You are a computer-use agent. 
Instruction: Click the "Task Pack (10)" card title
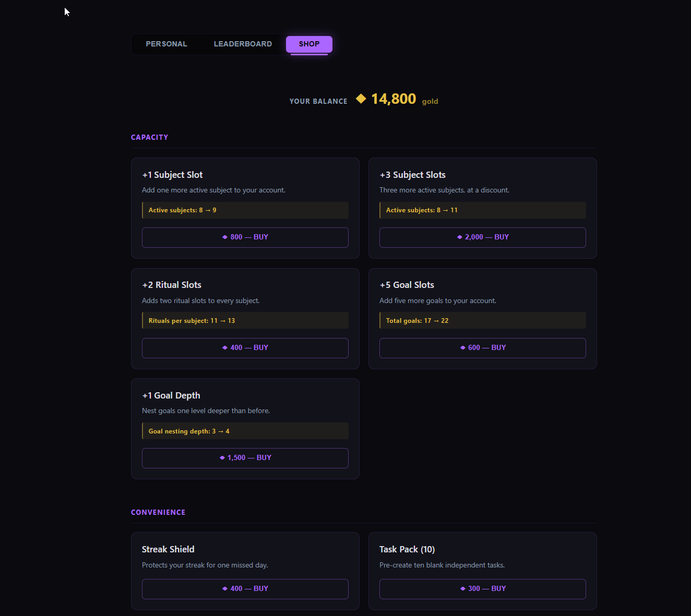click(x=407, y=549)
